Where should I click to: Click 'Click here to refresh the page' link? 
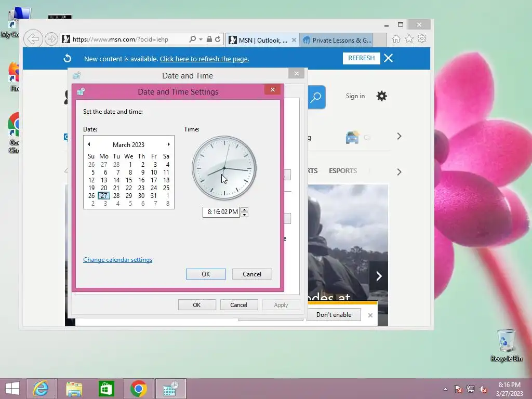tap(205, 59)
